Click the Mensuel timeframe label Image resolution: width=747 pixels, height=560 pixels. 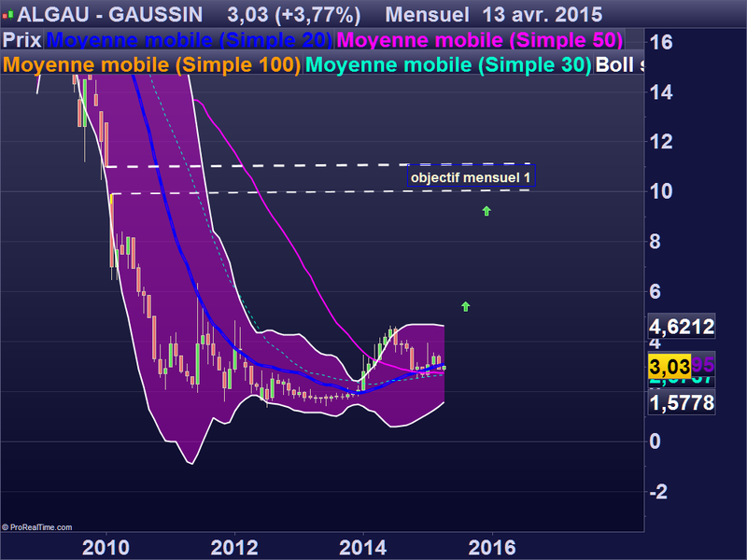click(427, 14)
